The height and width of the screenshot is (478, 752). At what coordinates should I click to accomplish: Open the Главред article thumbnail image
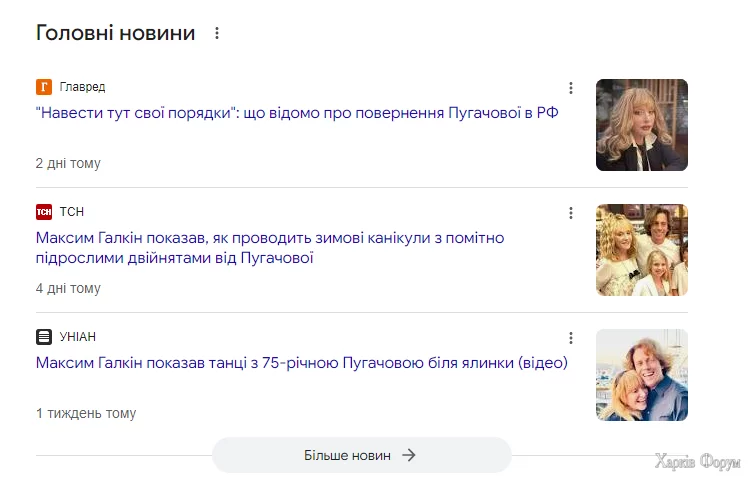point(642,125)
